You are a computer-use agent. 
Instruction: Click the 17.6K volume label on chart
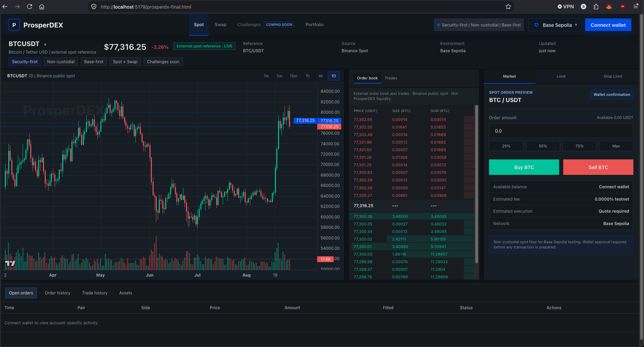(x=325, y=259)
